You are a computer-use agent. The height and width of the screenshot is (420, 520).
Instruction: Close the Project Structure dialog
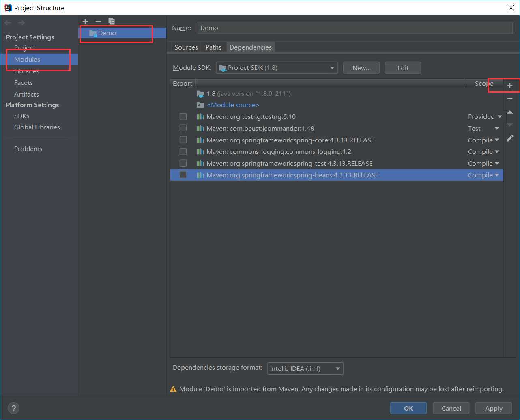point(511,8)
